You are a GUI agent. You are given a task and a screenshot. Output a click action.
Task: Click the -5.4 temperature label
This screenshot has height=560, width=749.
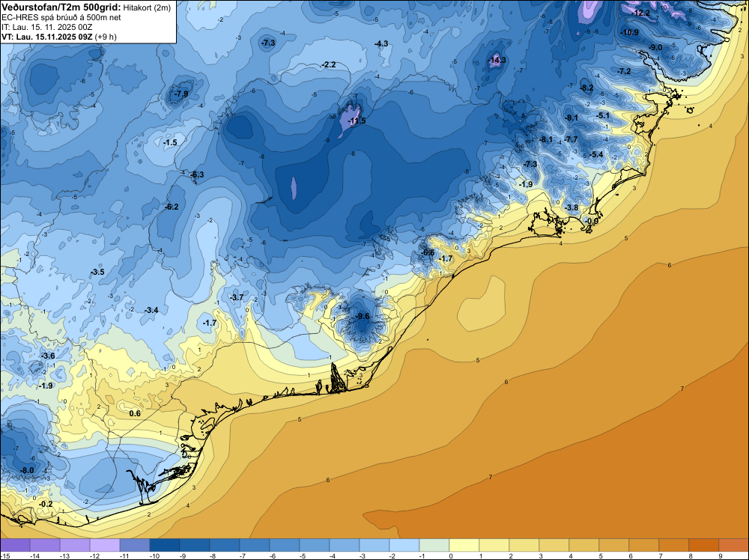coord(597,154)
